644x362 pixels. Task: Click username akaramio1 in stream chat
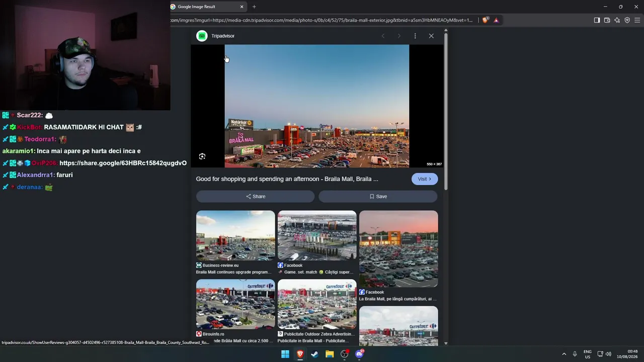point(18,151)
